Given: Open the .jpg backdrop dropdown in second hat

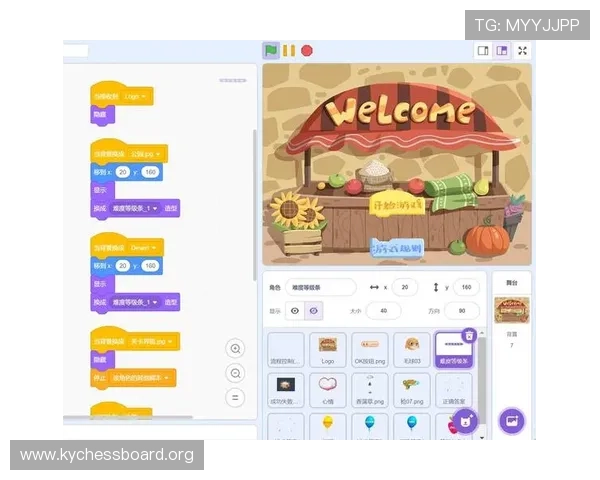Looking at the screenshot, I should [145, 154].
